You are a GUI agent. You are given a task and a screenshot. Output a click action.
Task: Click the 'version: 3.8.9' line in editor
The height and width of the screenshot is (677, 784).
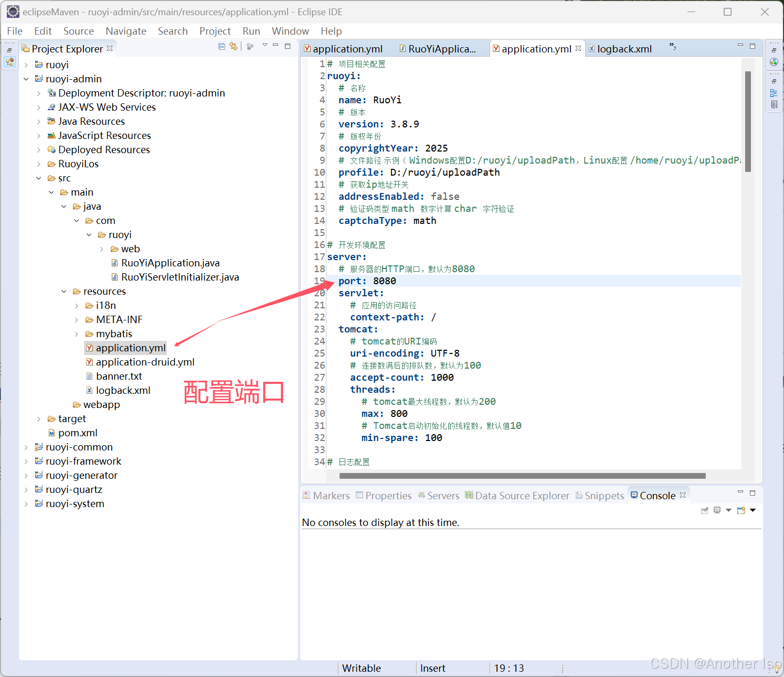[x=379, y=124]
